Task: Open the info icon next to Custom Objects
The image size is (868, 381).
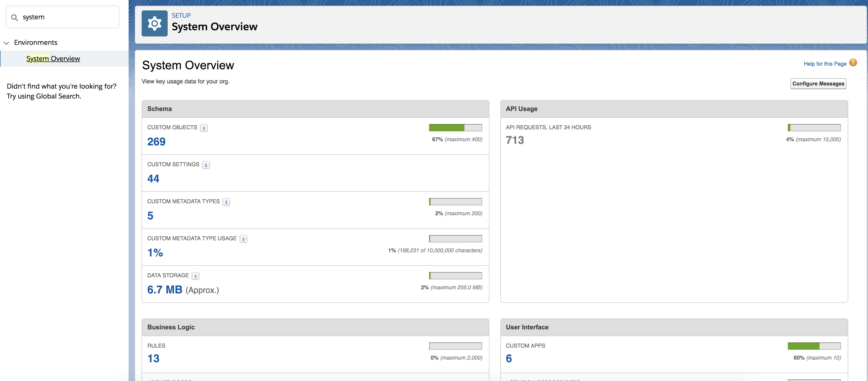Action: tap(204, 128)
